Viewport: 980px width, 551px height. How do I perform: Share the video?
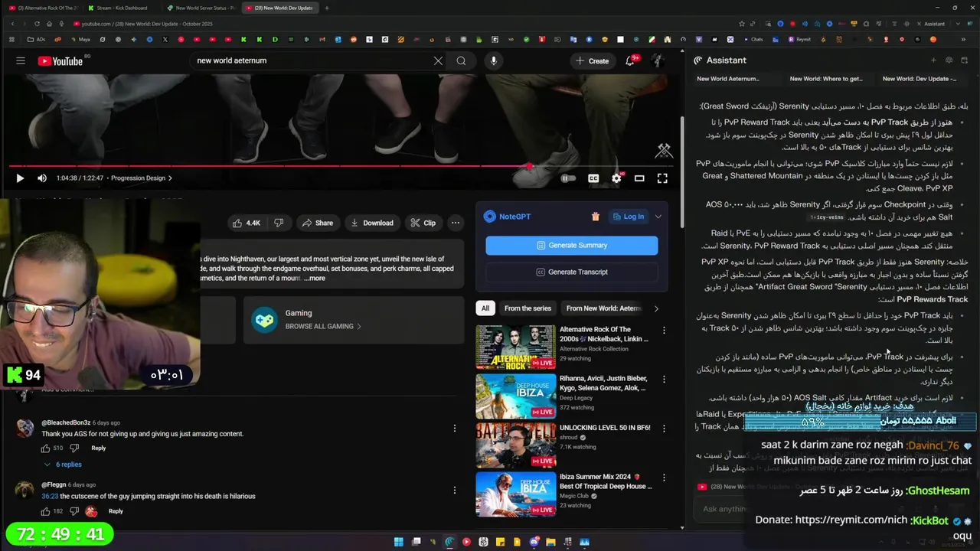[317, 223]
